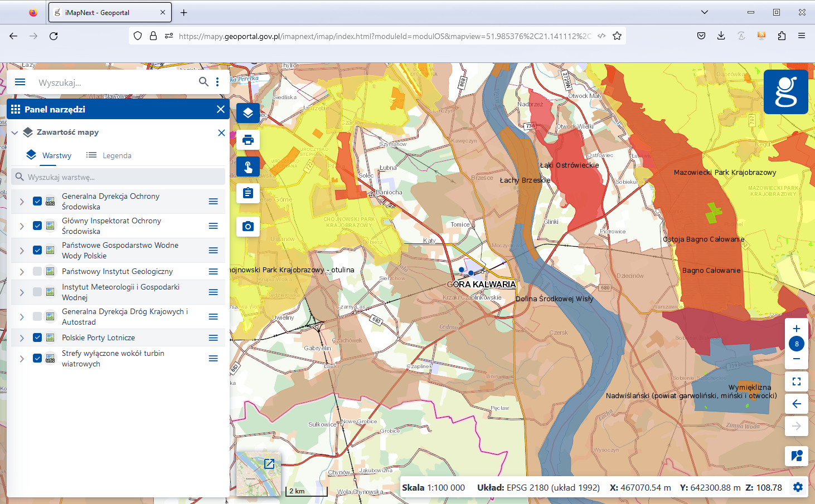
Task: Expand Państwowe Gospodarstwo Wodne layer group
Action: coord(22,251)
